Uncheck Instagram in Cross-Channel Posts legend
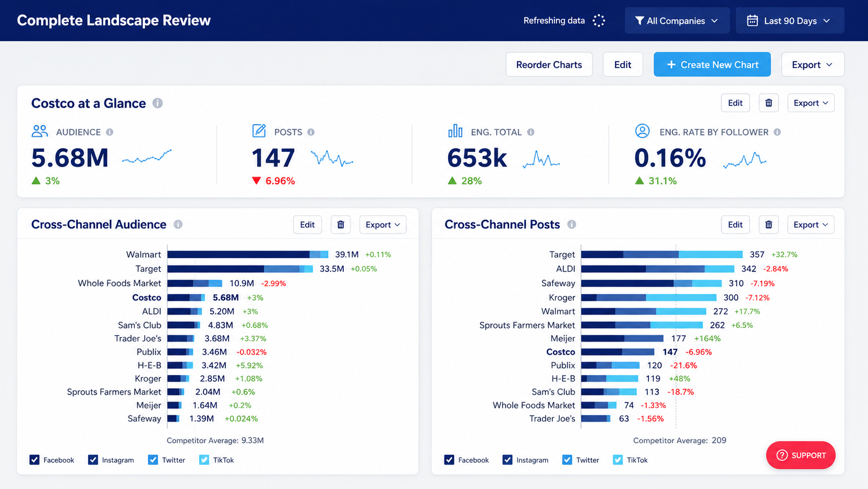The width and height of the screenshot is (868, 489). tap(508, 460)
